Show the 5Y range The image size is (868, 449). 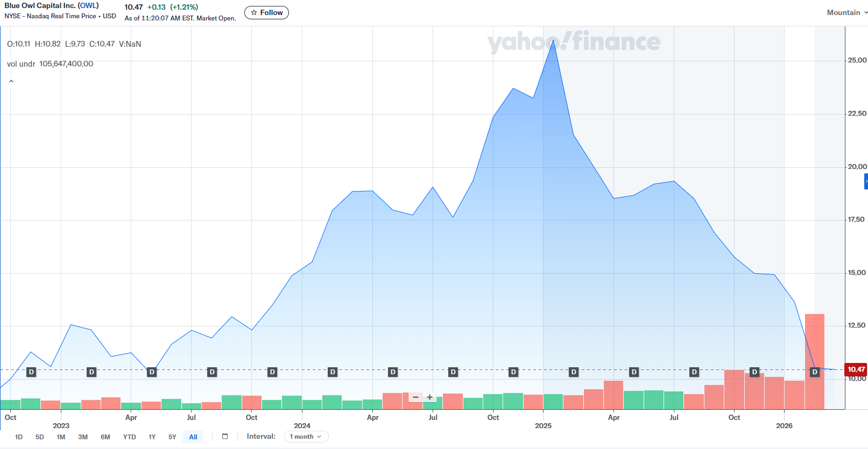[172, 437]
